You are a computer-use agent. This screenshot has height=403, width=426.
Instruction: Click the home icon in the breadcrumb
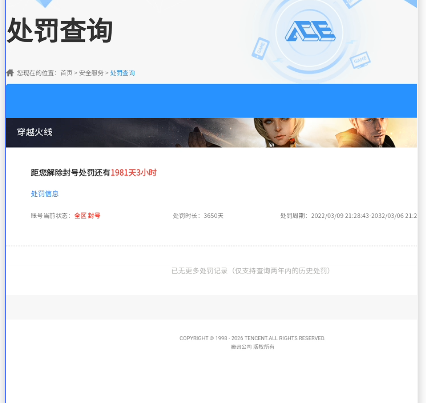pos(10,73)
